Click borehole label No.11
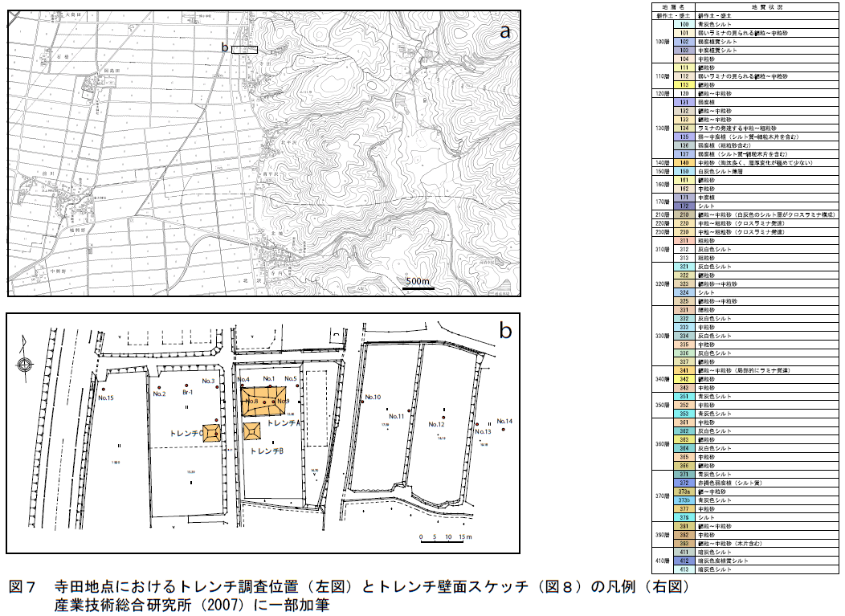The width and height of the screenshot is (845, 616). coord(396,416)
